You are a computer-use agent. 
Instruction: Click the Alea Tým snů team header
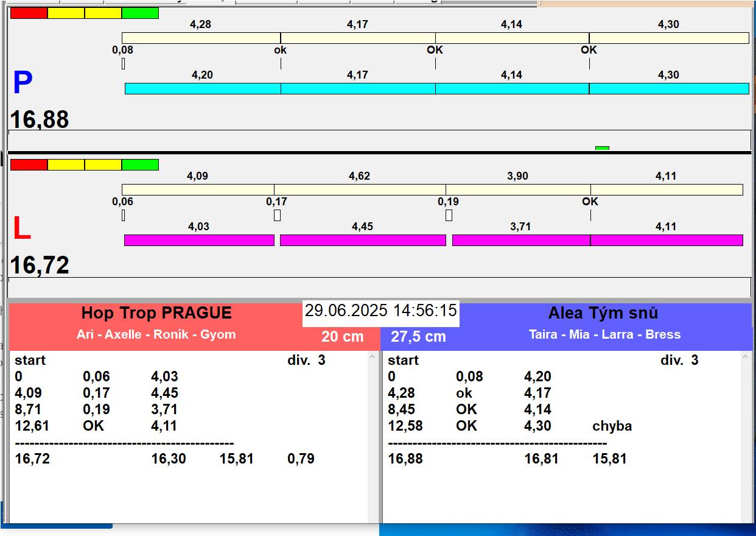click(603, 314)
